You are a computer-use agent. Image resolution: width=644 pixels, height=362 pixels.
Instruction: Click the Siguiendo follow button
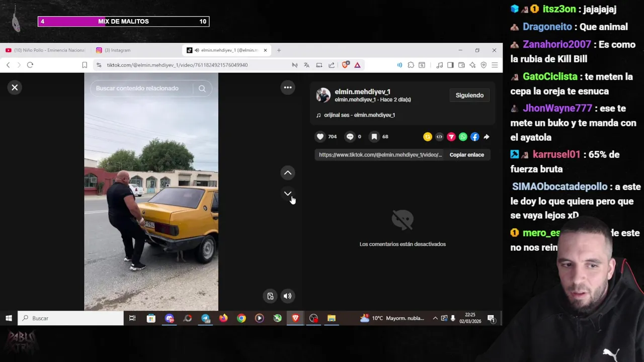(469, 96)
